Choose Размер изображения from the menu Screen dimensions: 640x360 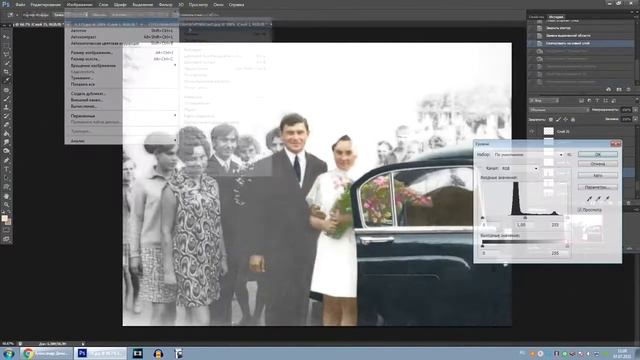pyautogui.click(x=122, y=53)
